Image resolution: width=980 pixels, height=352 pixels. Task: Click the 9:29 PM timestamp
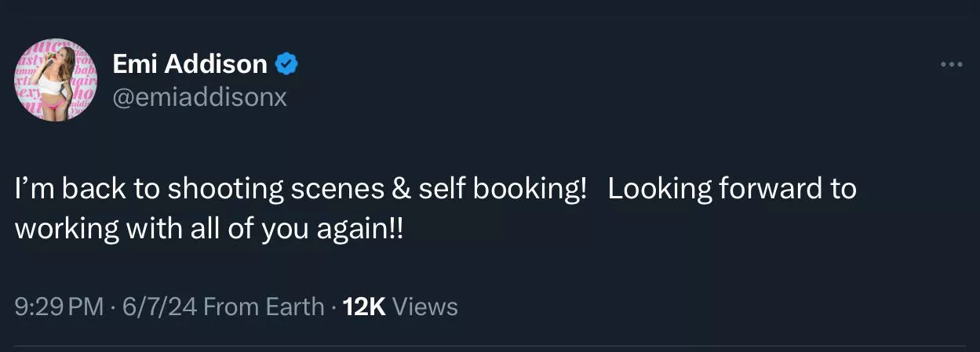pyautogui.click(x=59, y=307)
